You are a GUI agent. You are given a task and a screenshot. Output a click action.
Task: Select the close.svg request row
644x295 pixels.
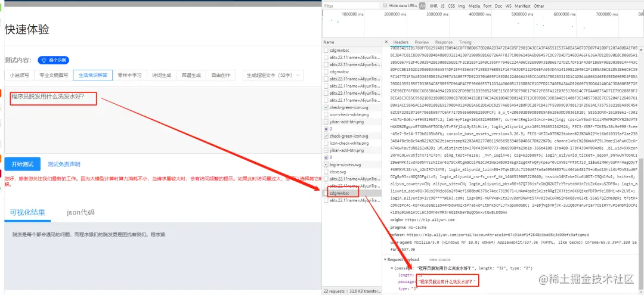point(353,172)
